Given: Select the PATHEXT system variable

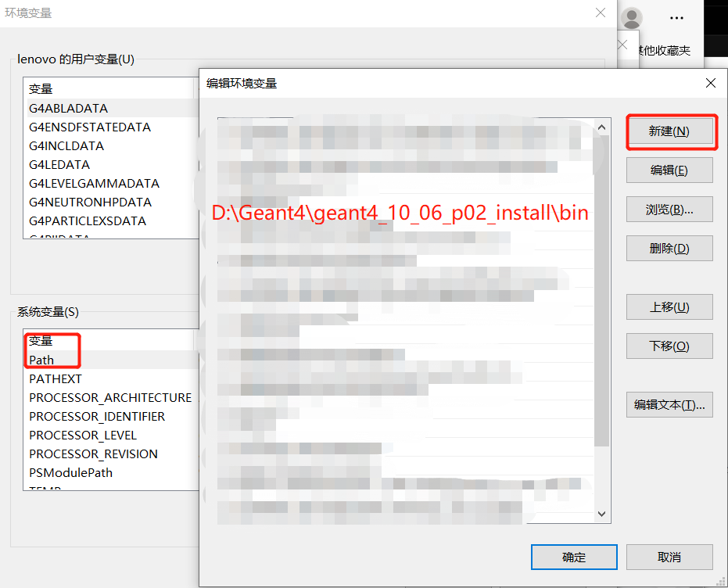Looking at the screenshot, I should pyautogui.click(x=55, y=378).
